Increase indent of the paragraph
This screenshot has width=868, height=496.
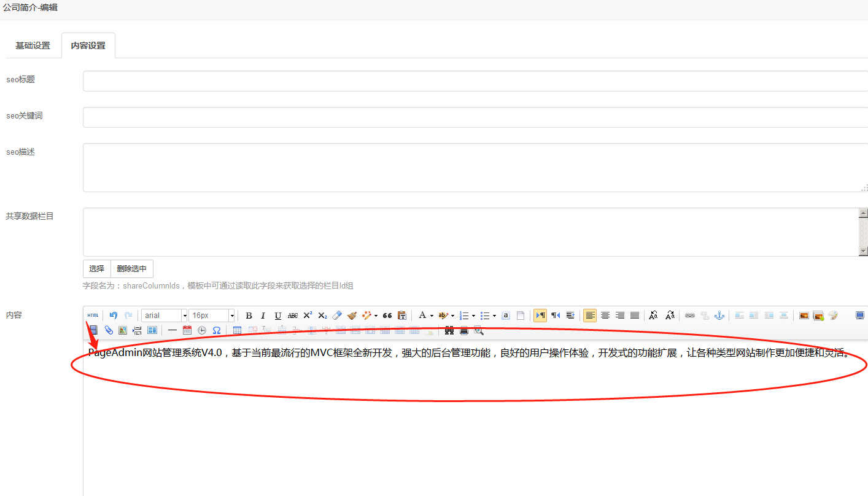pos(570,316)
